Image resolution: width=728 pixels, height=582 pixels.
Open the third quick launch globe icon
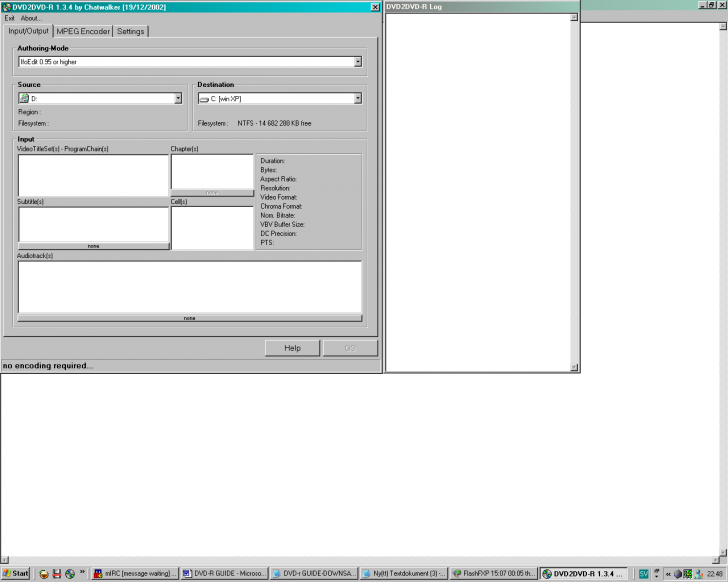[x=70, y=574]
